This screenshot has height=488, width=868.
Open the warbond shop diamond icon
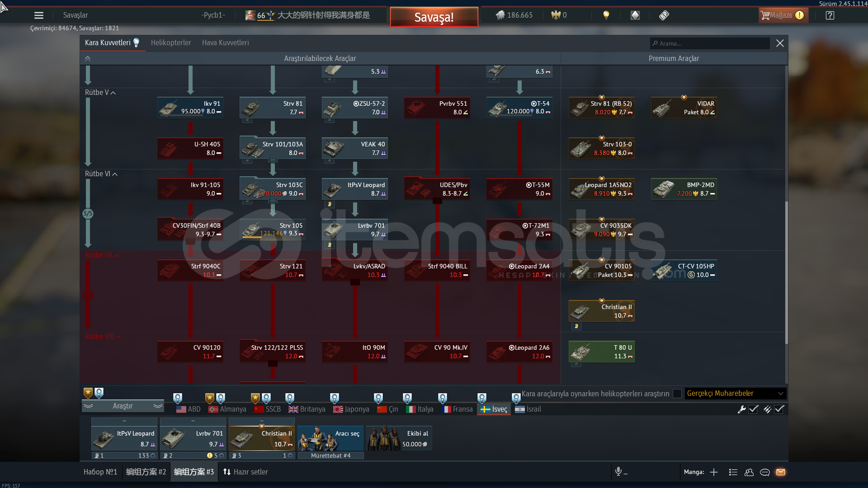[635, 15]
